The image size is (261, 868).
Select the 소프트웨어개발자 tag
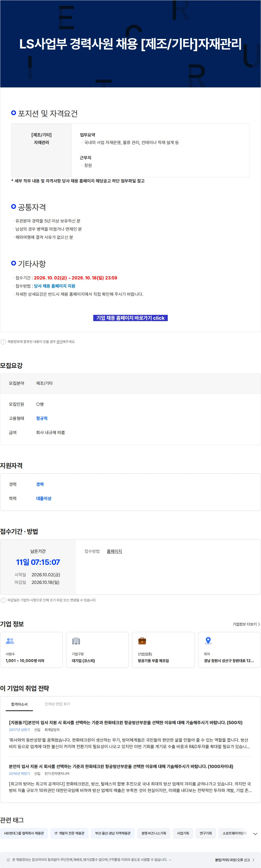pyautogui.click(x=234, y=833)
